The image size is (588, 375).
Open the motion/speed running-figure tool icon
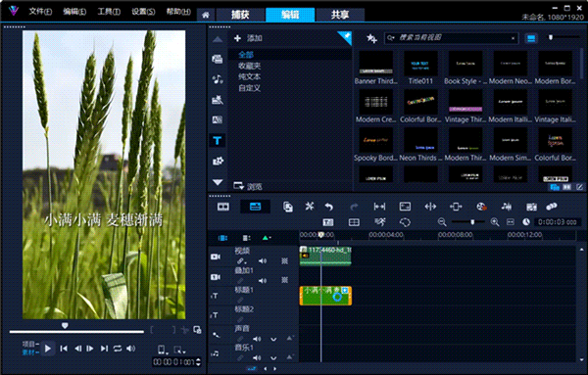click(379, 222)
